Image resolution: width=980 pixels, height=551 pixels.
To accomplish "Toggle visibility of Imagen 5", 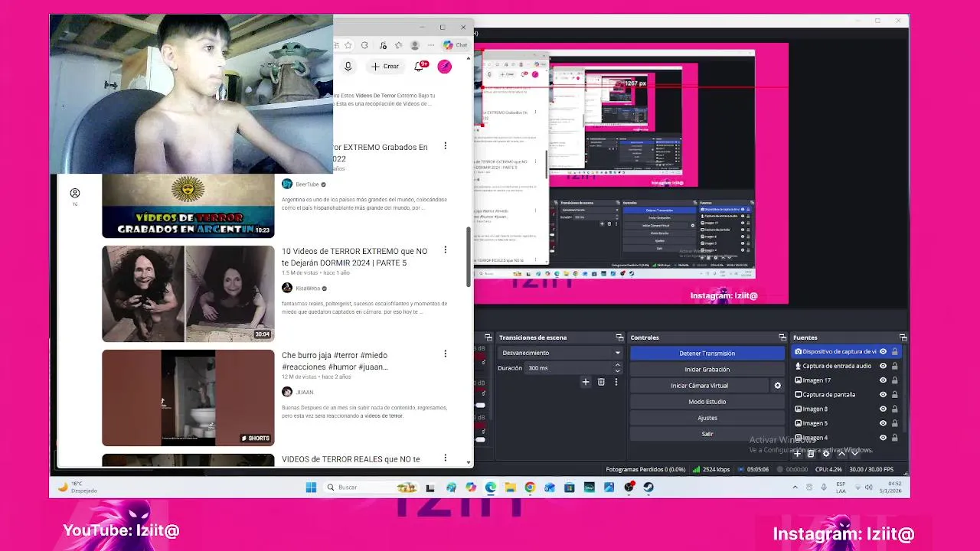I will point(883,423).
